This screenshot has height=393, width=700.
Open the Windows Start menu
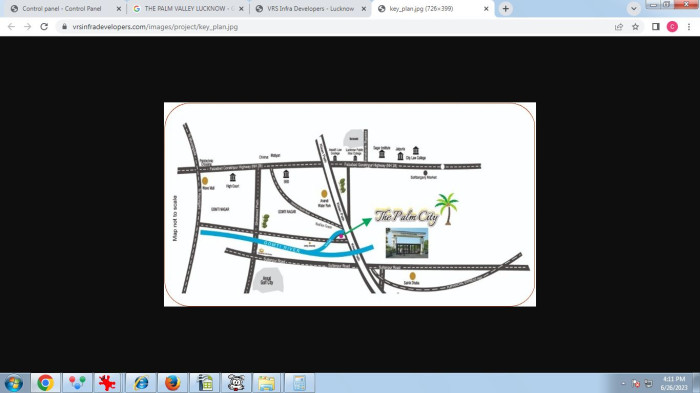tap(13, 383)
